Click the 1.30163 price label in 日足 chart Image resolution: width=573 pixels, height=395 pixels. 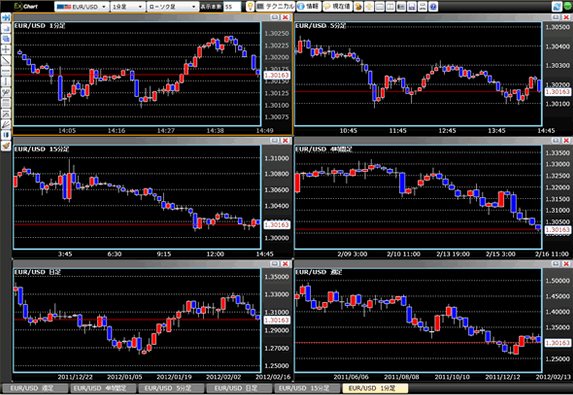(x=277, y=320)
